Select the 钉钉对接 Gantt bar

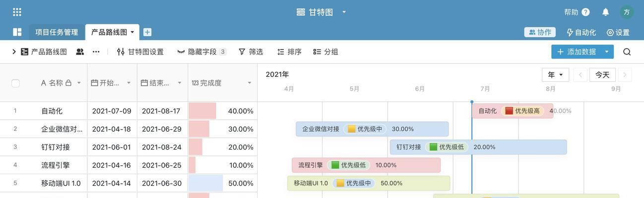(x=478, y=147)
